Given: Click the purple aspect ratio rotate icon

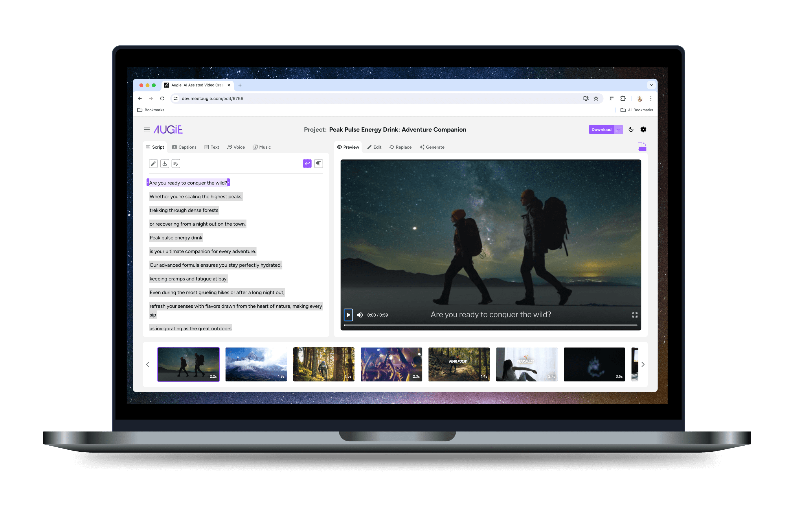Looking at the screenshot, I should [642, 147].
